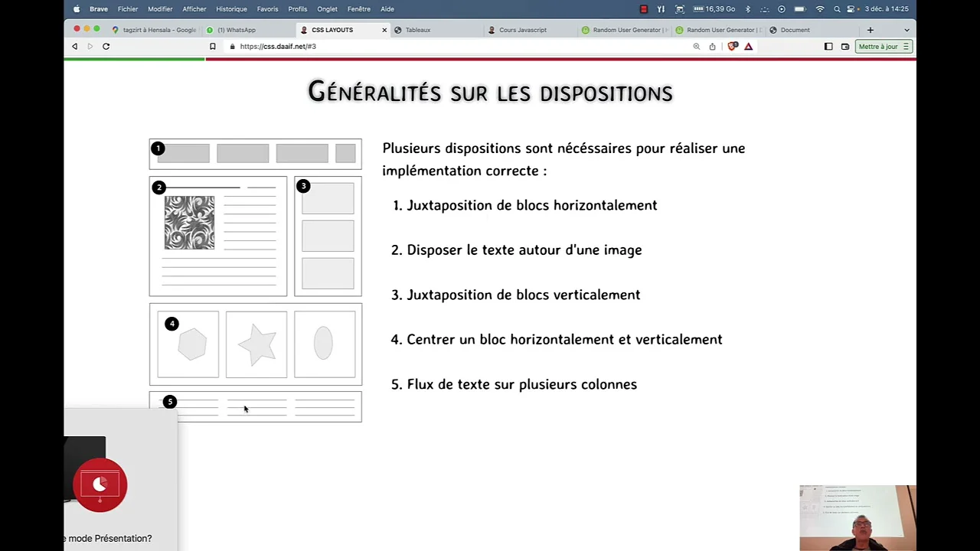The height and width of the screenshot is (551, 980).
Task: Click the Random User Generator tab next to Cours Javascript
Action: (625, 30)
